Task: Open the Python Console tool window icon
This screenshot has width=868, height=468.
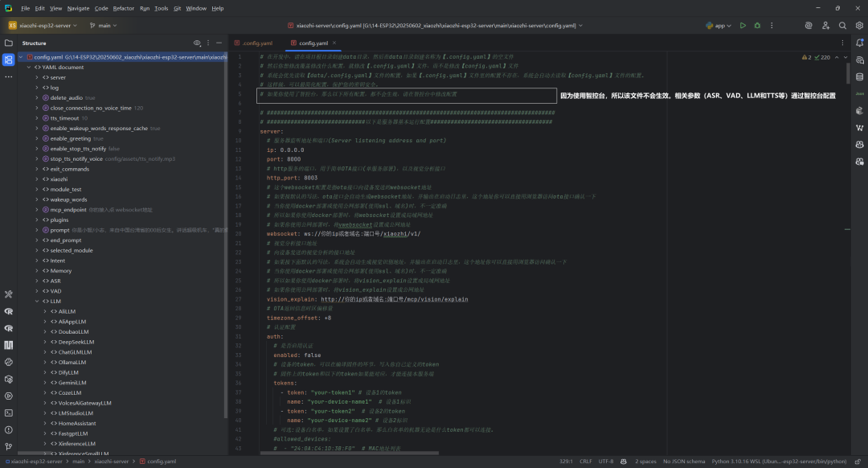Action: [x=8, y=362]
